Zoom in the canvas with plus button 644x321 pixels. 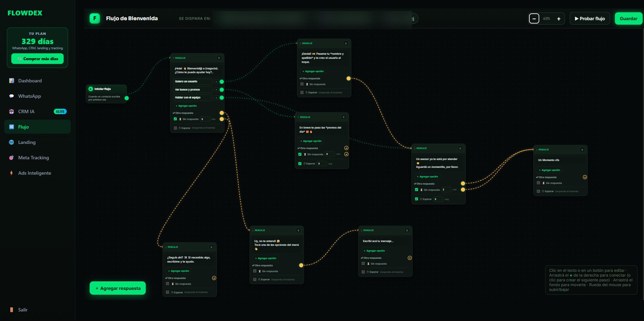coord(559,18)
